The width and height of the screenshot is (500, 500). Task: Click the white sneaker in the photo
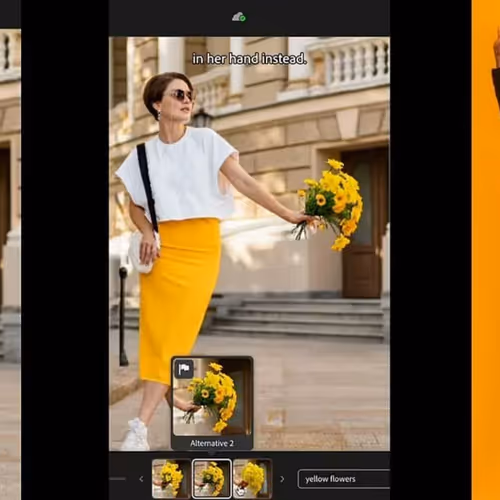pyautogui.click(x=136, y=434)
